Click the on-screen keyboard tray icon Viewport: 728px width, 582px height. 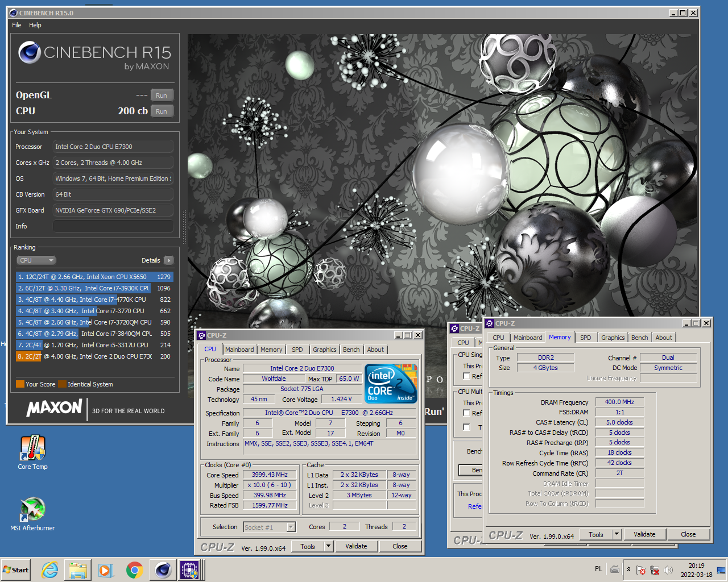click(x=615, y=569)
